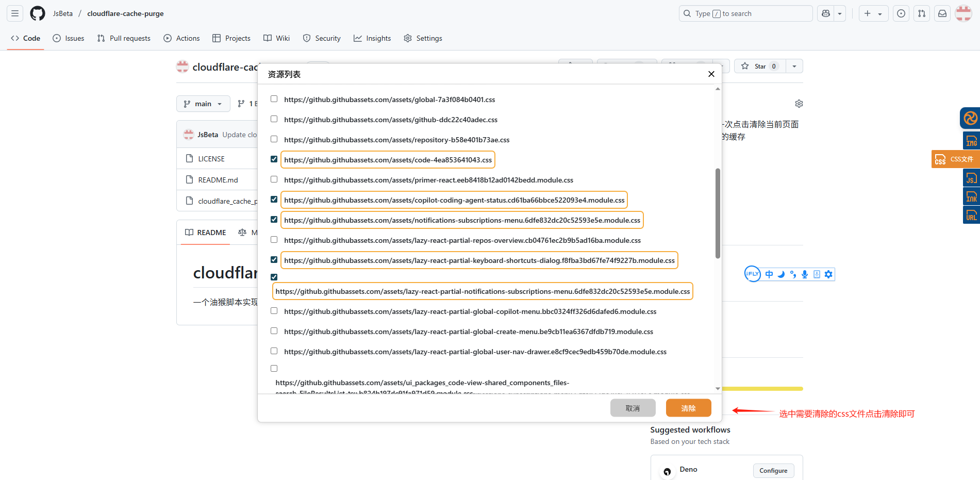Click the iFLY input method logo

click(x=753, y=274)
